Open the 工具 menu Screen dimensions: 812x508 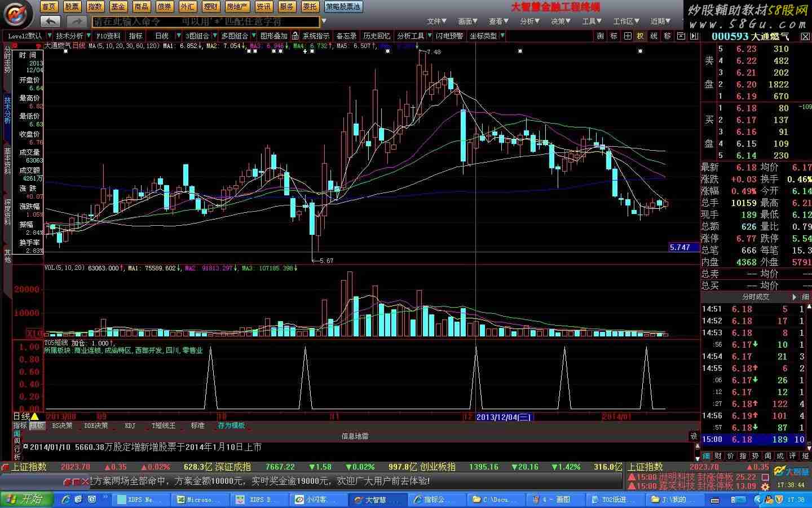point(592,21)
